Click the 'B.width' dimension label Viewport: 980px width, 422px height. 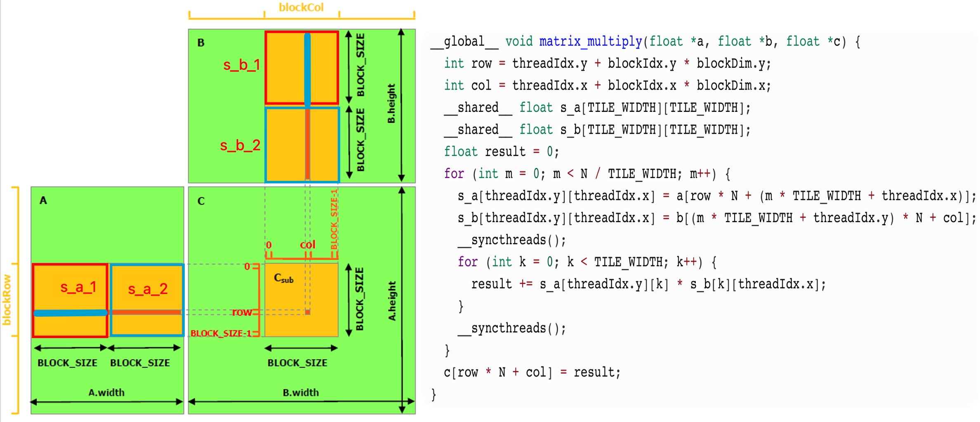point(301,392)
